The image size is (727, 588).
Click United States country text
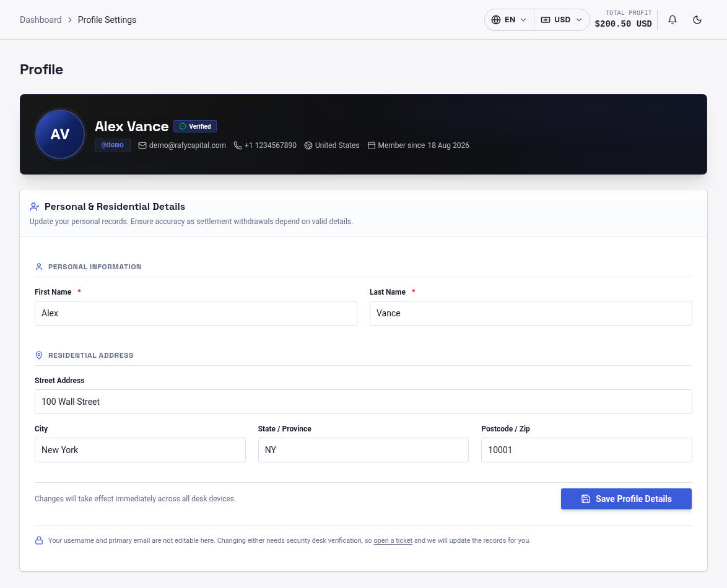click(x=337, y=145)
